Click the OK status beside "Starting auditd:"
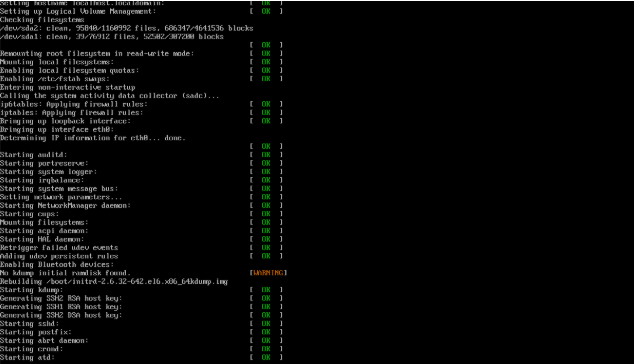 coord(266,155)
